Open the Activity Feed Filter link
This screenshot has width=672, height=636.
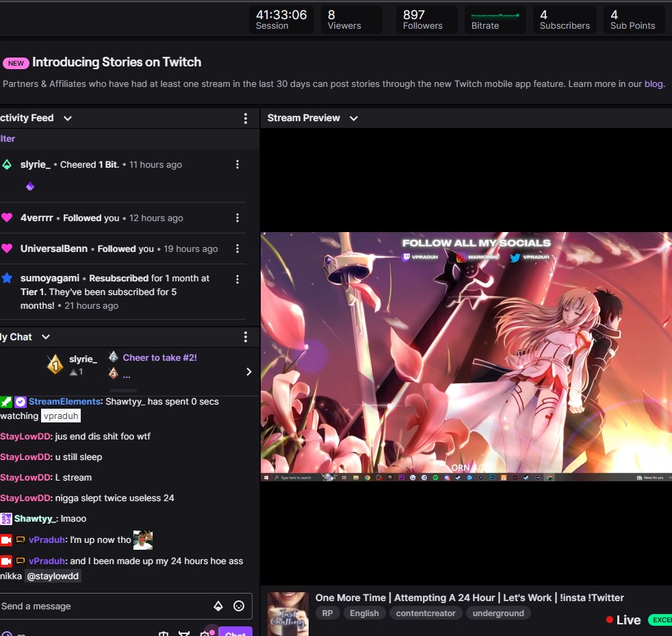coord(8,138)
